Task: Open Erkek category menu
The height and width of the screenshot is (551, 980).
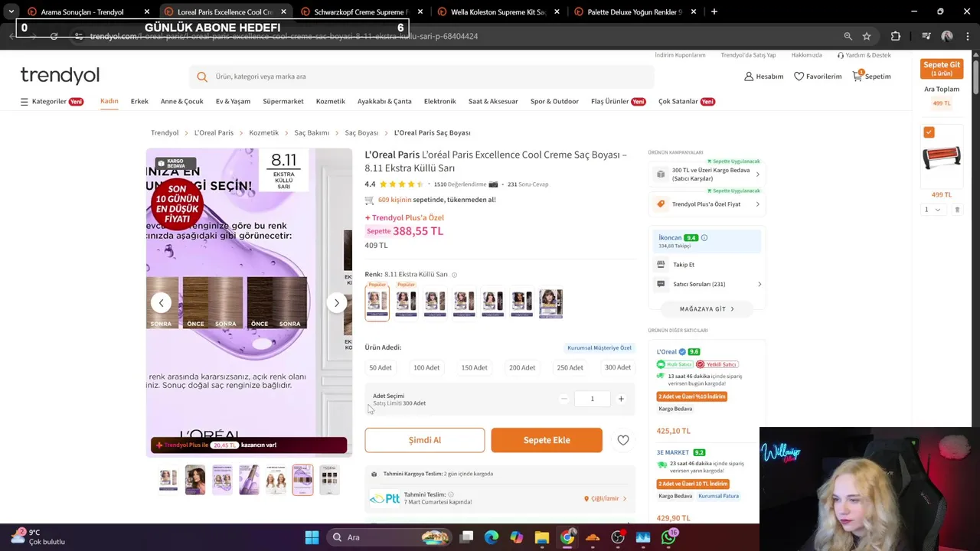Action: (139, 101)
